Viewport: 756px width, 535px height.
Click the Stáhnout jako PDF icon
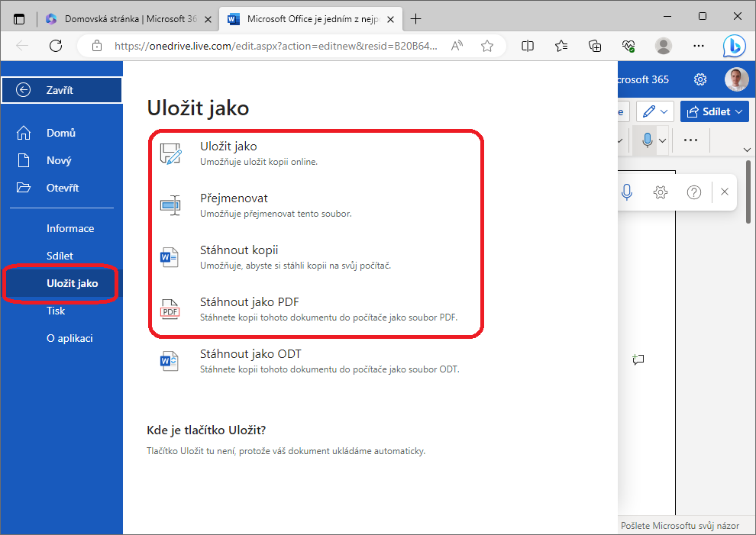click(x=170, y=309)
